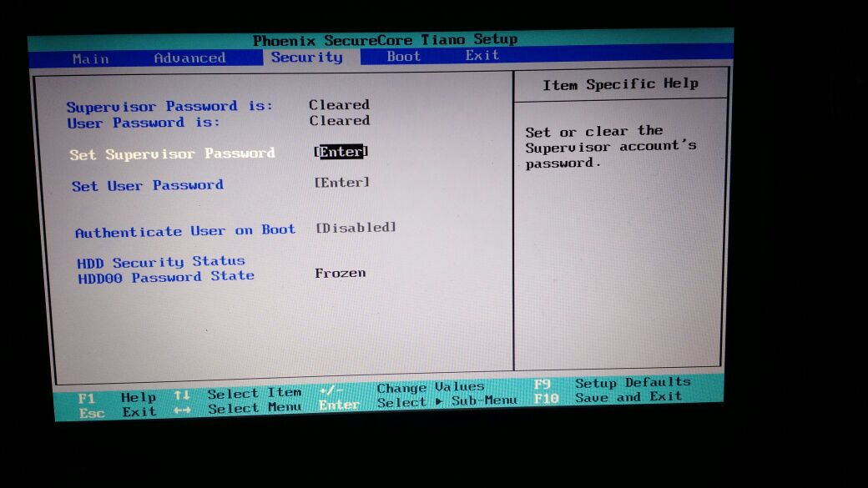
Task: Click the +/- Change Values hint
Action: point(402,389)
